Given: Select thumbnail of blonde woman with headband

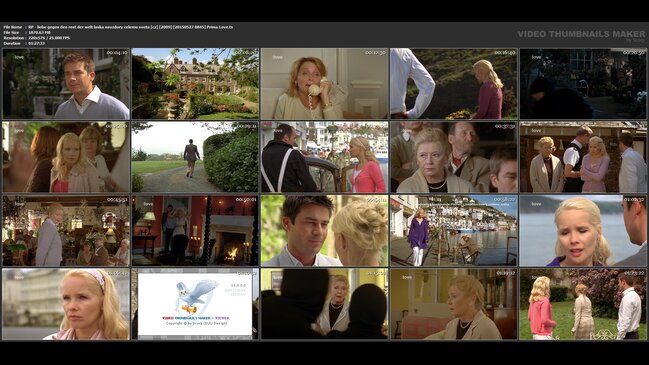Looking at the screenshot, I should click(66, 304).
